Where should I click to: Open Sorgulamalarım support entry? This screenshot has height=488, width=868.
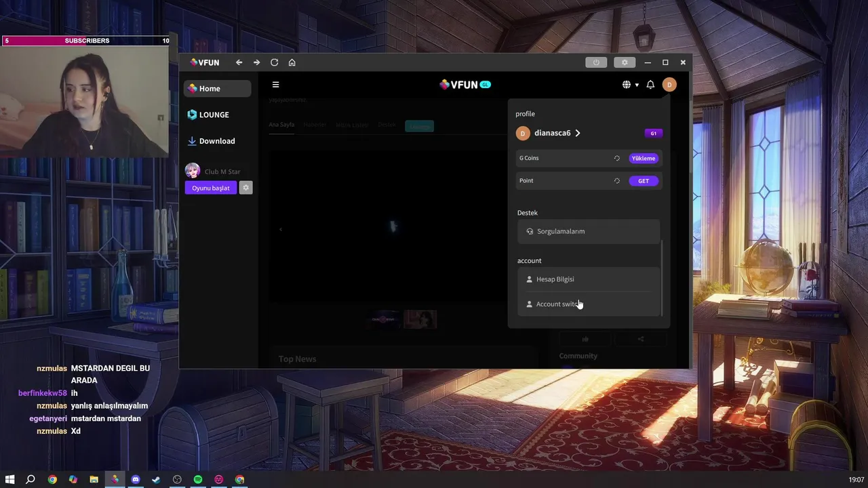click(x=589, y=231)
